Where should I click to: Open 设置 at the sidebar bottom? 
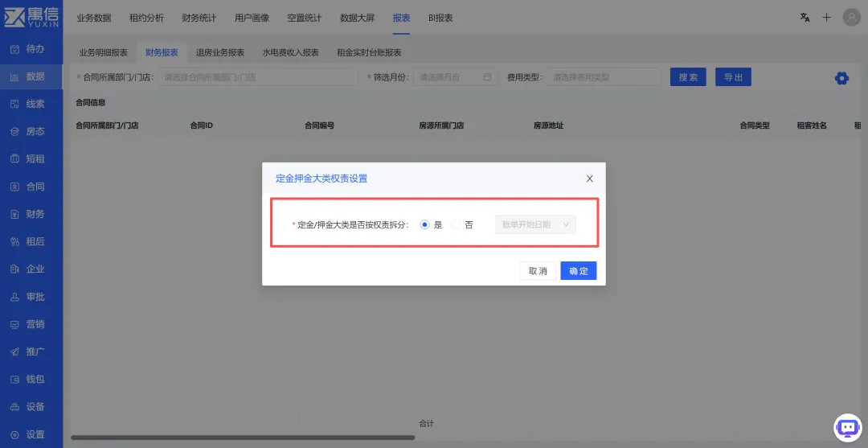coord(31,434)
